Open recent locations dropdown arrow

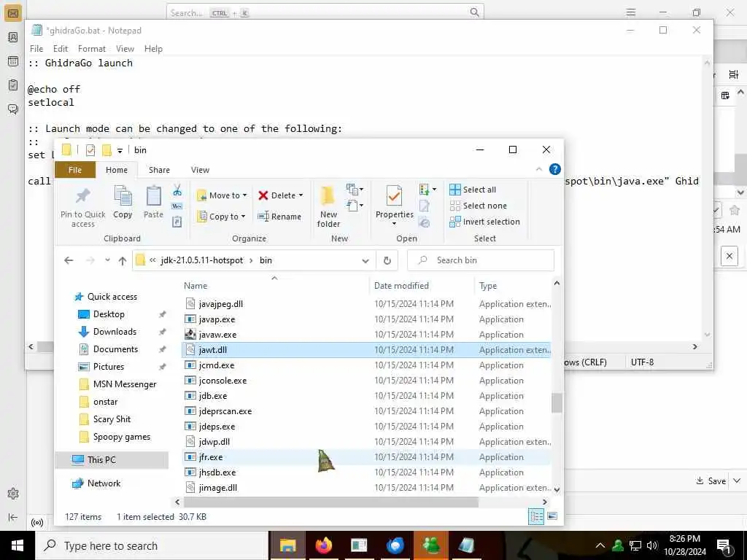(x=108, y=260)
